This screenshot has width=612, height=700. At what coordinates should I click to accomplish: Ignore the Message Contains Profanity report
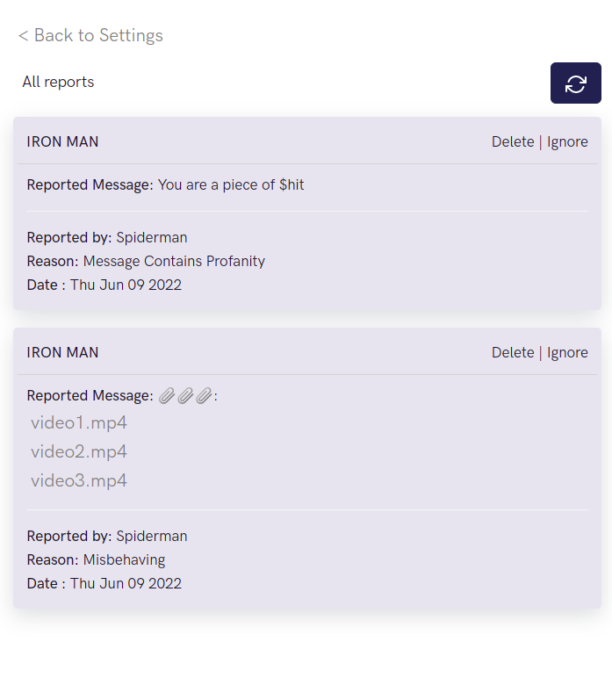click(x=567, y=141)
